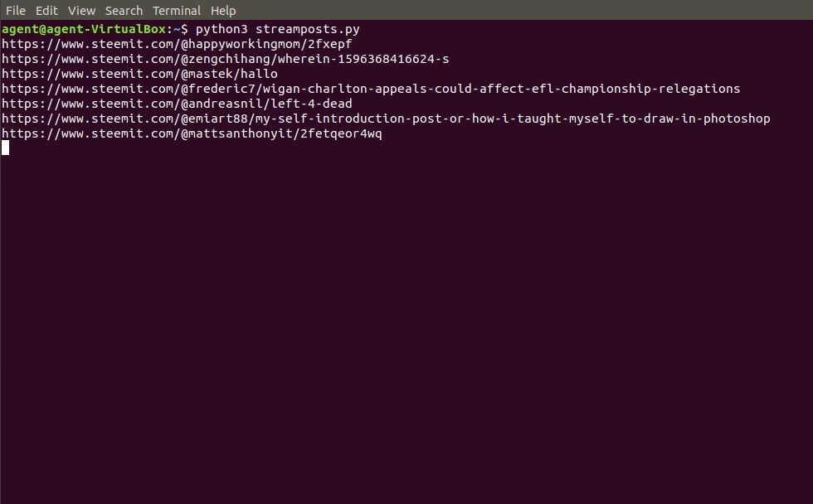This screenshot has height=504, width=813.
Task: Open the File menu
Action: [16, 11]
